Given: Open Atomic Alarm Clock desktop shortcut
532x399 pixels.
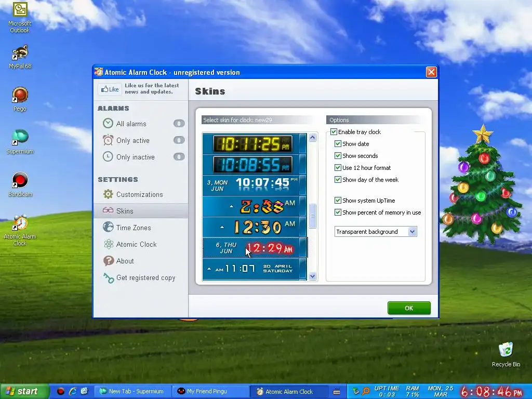Looking at the screenshot, I should pyautogui.click(x=20, y=230).
